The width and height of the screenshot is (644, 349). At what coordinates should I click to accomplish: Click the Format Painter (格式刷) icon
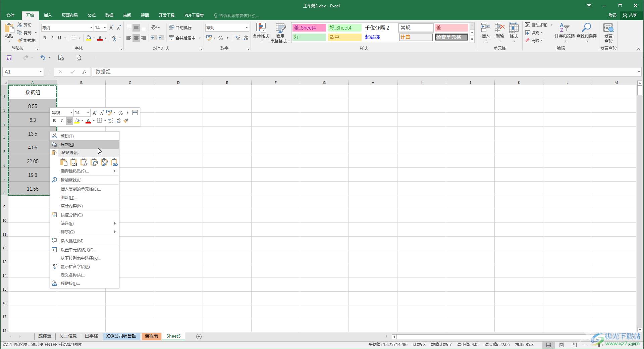coord(20,40)
